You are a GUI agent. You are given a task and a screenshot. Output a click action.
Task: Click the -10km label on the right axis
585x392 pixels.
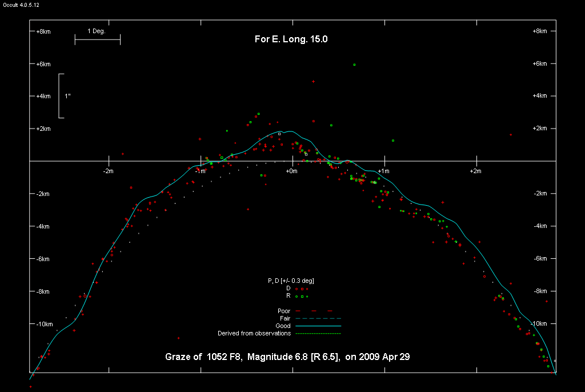point(539,323)
